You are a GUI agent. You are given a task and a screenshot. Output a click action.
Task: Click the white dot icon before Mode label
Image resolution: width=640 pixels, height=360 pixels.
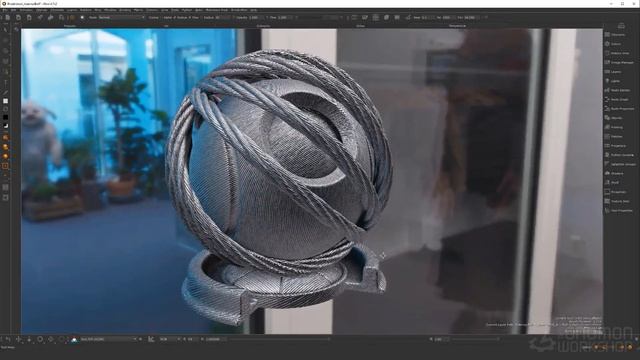point(82,18)
